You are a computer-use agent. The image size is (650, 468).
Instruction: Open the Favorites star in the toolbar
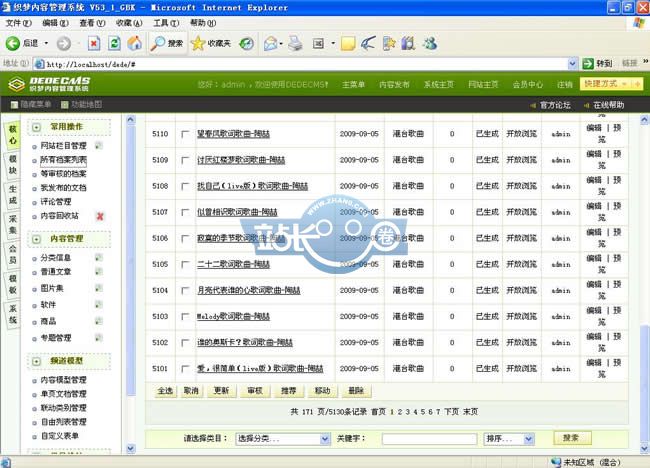(x=198, y=43)
